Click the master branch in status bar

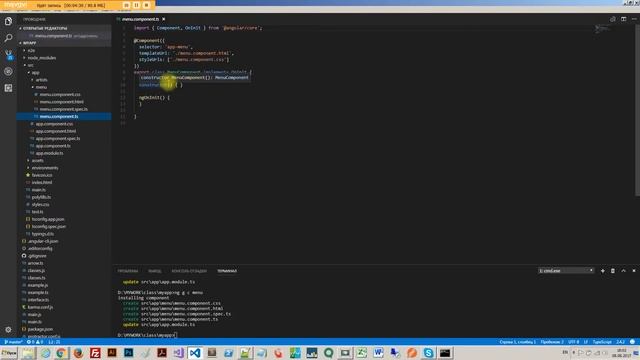tap(13, 342)
